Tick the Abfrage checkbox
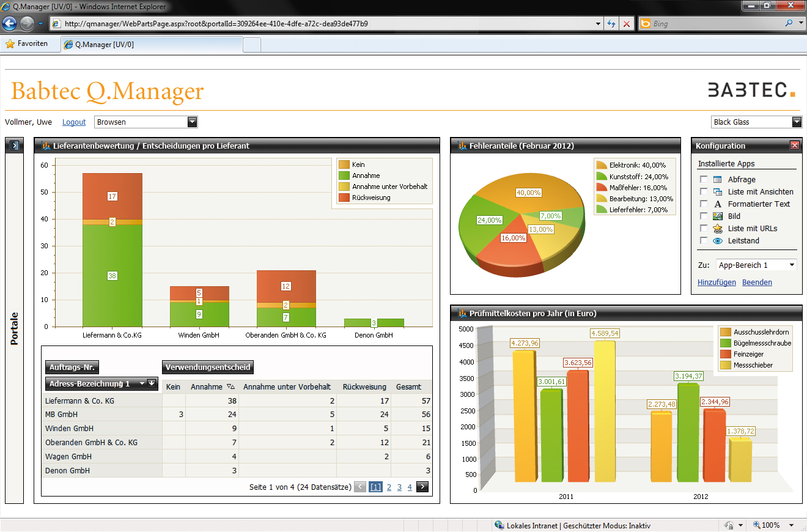This screenshot has height=532, width=807. [x=704, y=180]
